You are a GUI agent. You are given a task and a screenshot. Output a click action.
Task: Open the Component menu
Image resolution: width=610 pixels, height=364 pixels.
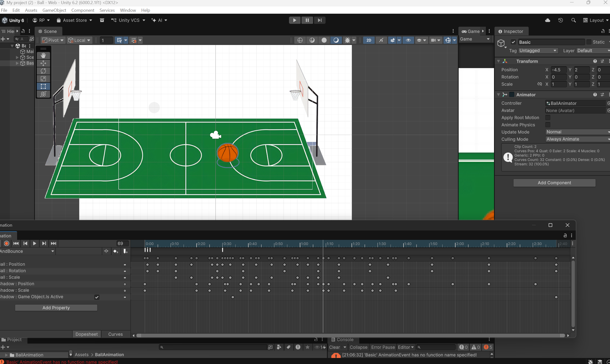(83, 10)
